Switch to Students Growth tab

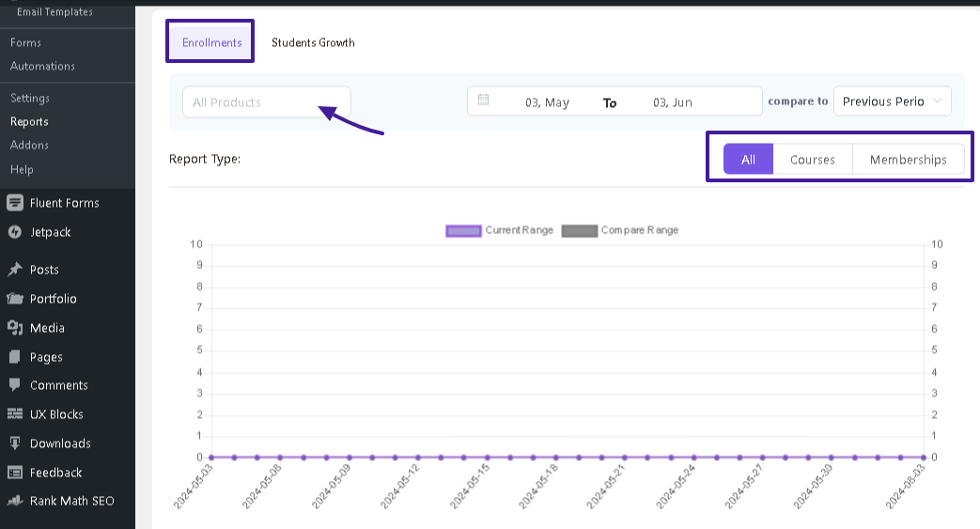pos(313,42)
